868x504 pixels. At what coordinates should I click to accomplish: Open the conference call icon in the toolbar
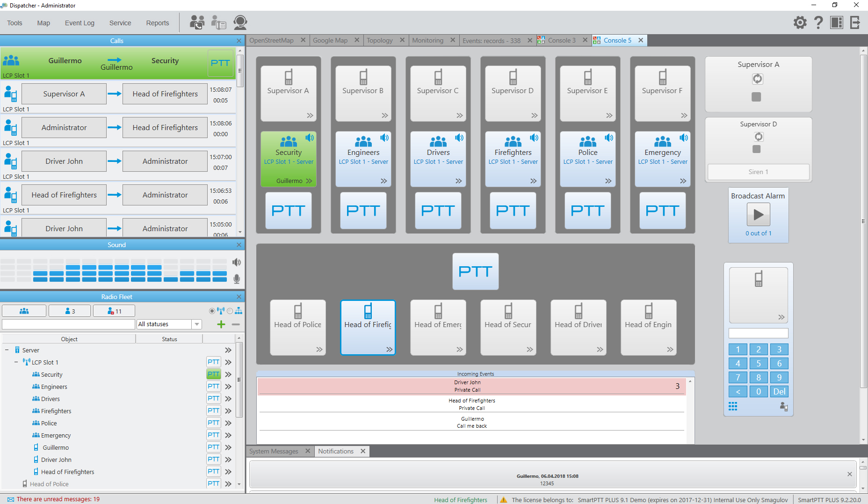197,22
